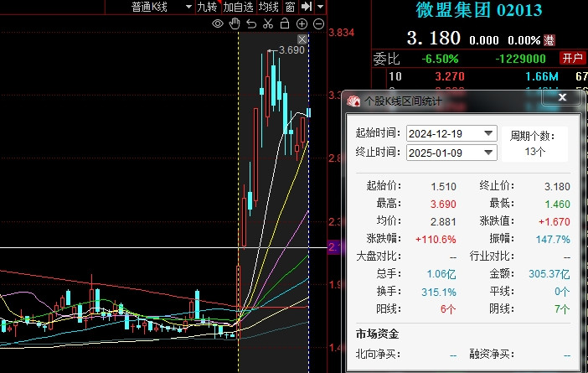Click the 微盟集团 02013 stock title
The image size is (588, 373).
coord(479,10)
